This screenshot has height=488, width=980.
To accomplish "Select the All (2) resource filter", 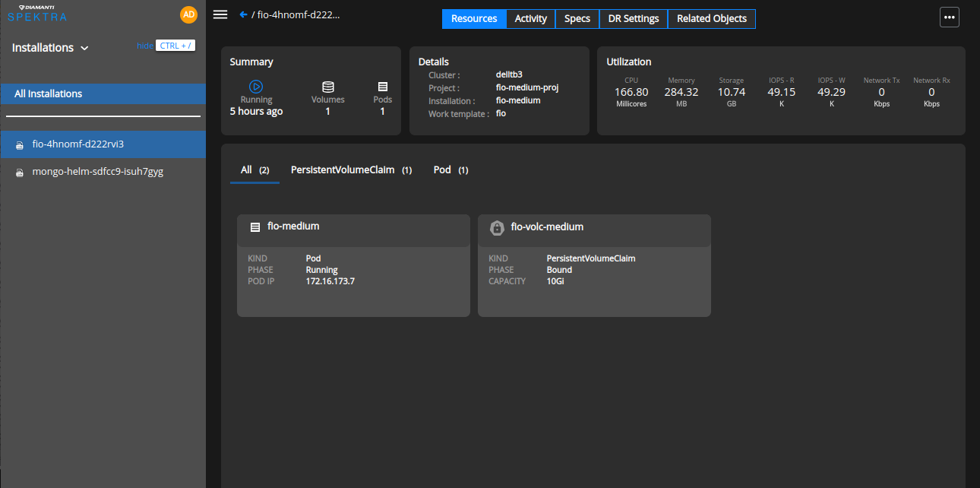I will point(255,170).
